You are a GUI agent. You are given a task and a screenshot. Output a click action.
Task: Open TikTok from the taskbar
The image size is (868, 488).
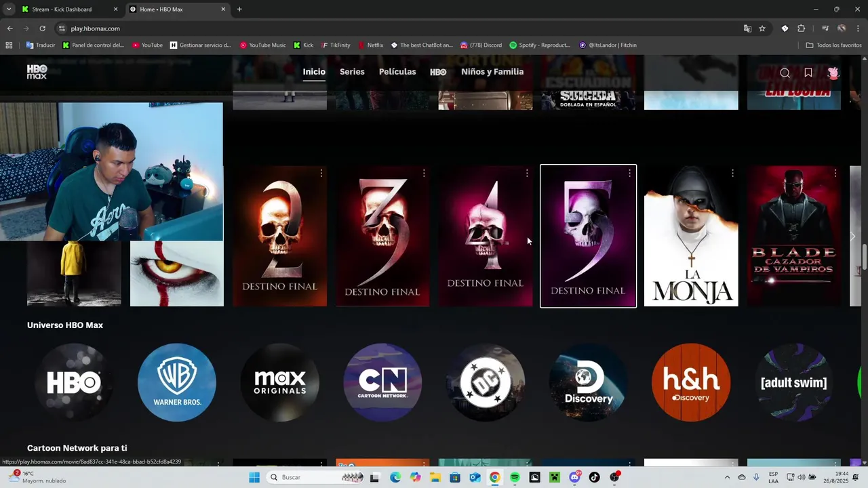coord(595,477)
